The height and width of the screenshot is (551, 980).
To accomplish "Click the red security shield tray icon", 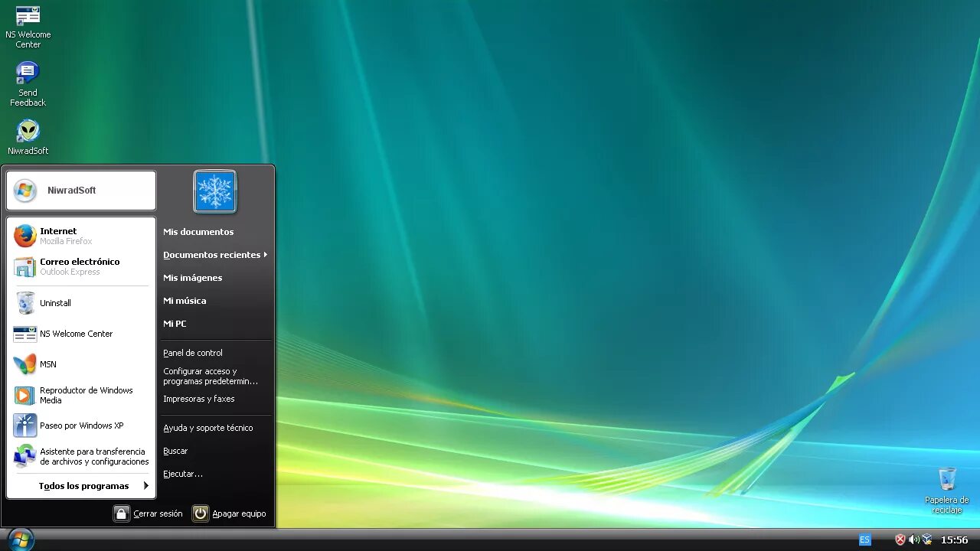I will tap(900, 540).
